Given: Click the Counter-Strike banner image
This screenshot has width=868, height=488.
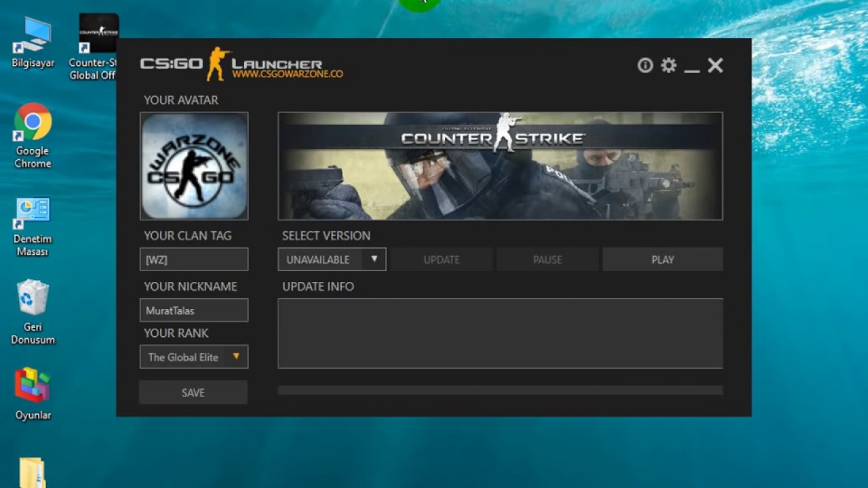Looking at the screenshot, I should [500, 166].
